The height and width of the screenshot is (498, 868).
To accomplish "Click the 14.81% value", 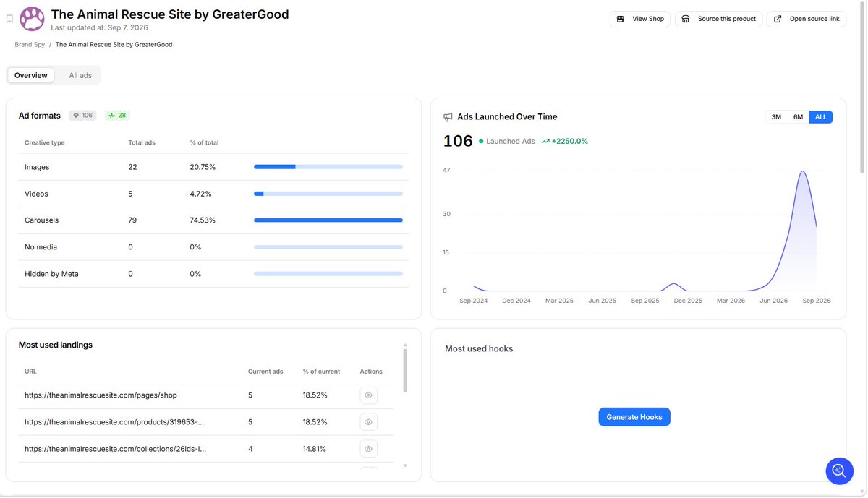I will (x=315, y=449).
